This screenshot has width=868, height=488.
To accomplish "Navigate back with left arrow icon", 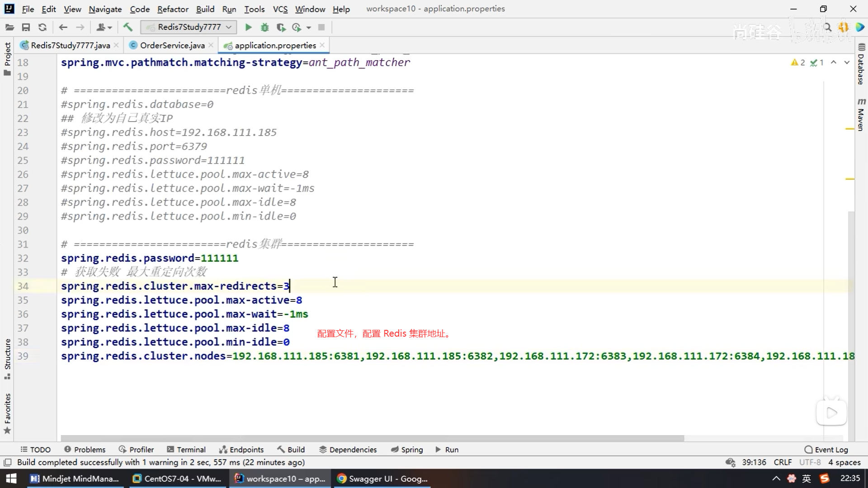I will [x=63, y=28].
